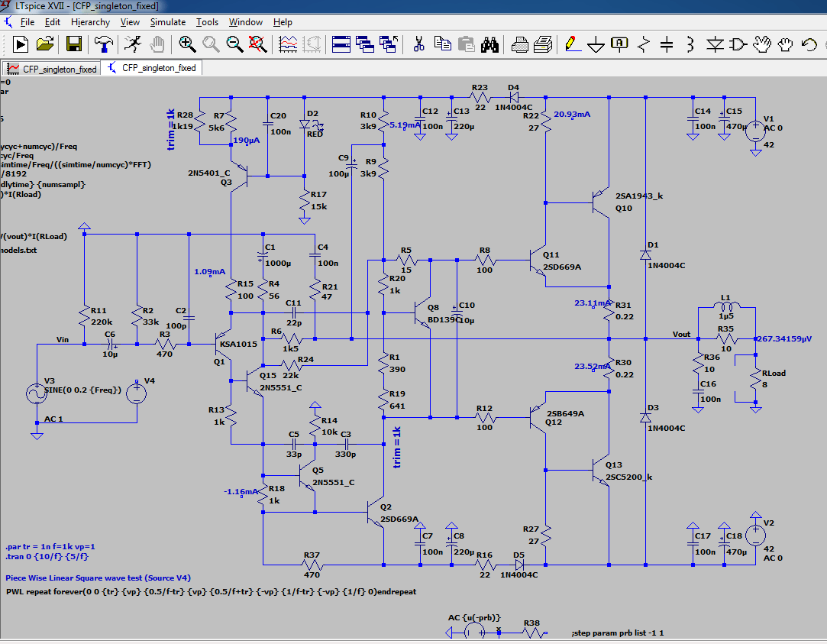Switch to the CFP_singleton_fixed waveform tab

[52, 69]
